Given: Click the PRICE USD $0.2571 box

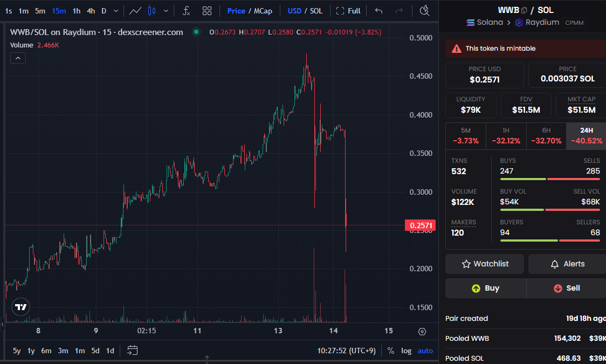Looking at the screenshot, I should pos(485,75).
